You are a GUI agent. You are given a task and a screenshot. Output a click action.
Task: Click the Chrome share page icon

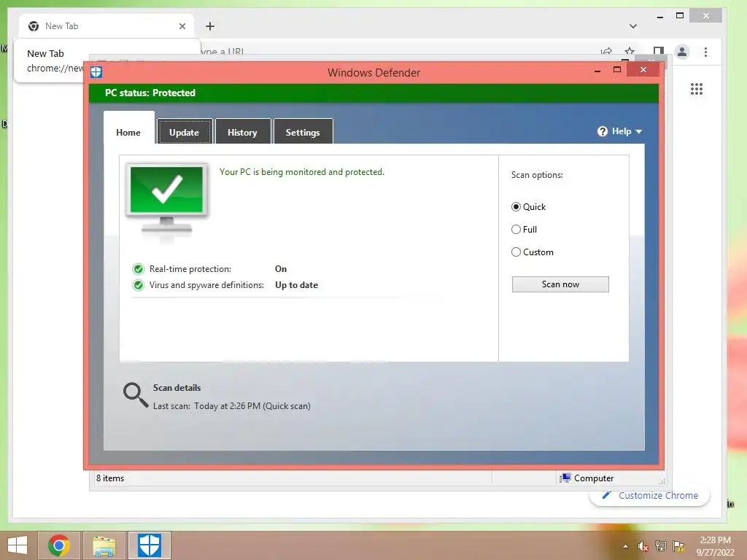[606, 52]
